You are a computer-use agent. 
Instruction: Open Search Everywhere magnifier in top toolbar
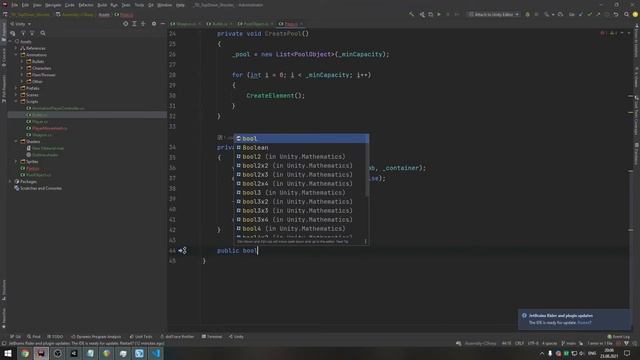click(627, 14)
